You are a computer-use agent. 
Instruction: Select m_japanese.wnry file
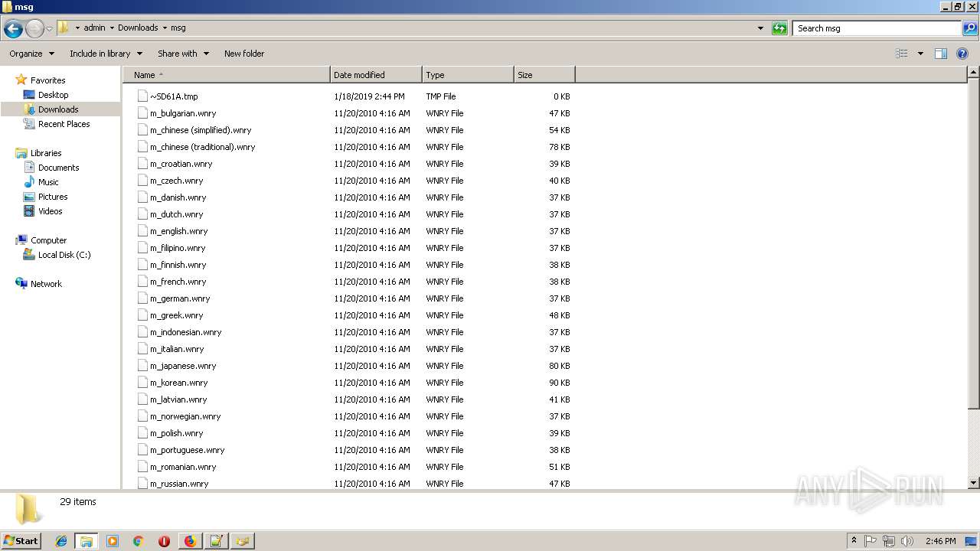183,366
